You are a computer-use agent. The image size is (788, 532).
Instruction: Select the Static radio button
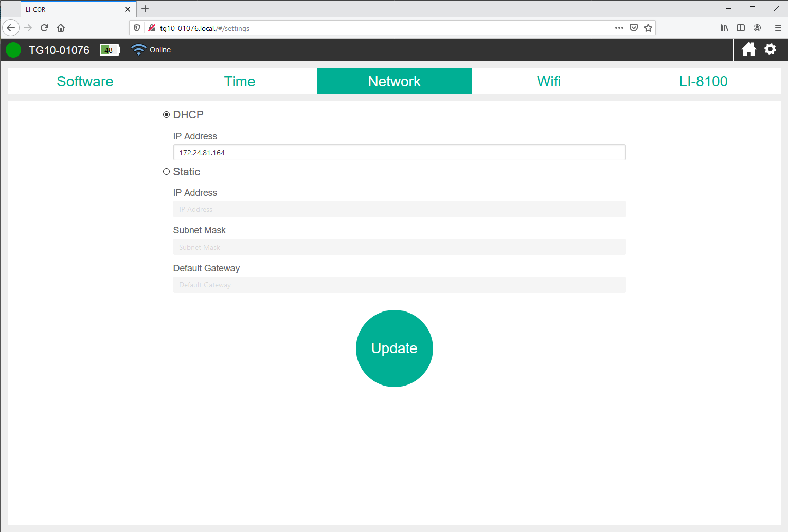(166, 172)
